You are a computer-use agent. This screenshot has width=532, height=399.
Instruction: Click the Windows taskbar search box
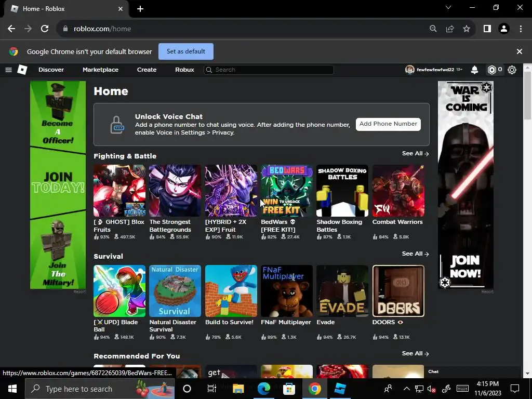(99, 389)
